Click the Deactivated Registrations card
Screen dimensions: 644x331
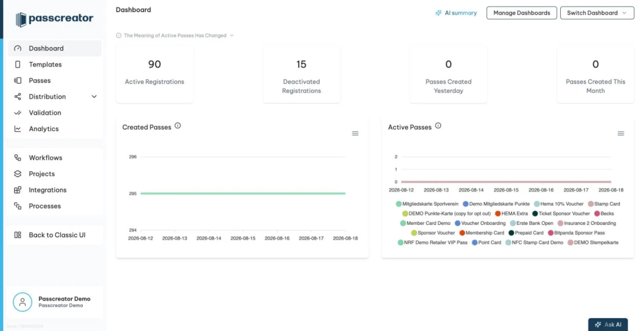(302, 74)
